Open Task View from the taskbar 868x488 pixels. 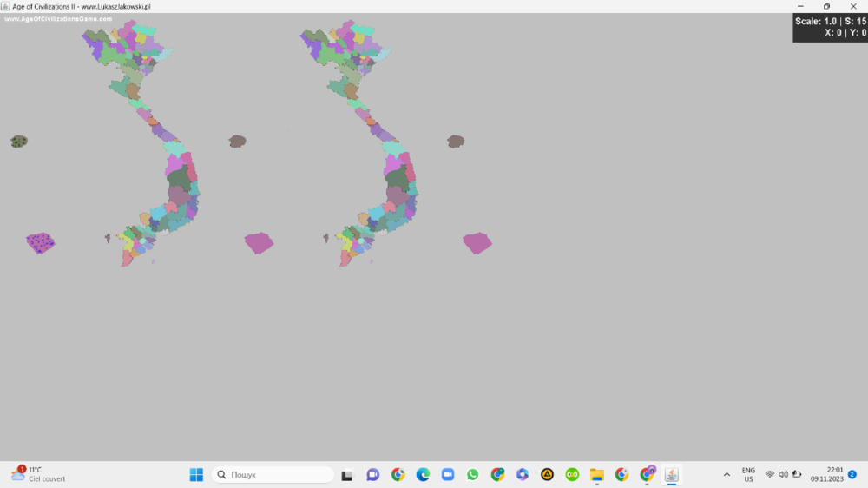(x=347, y=475)
